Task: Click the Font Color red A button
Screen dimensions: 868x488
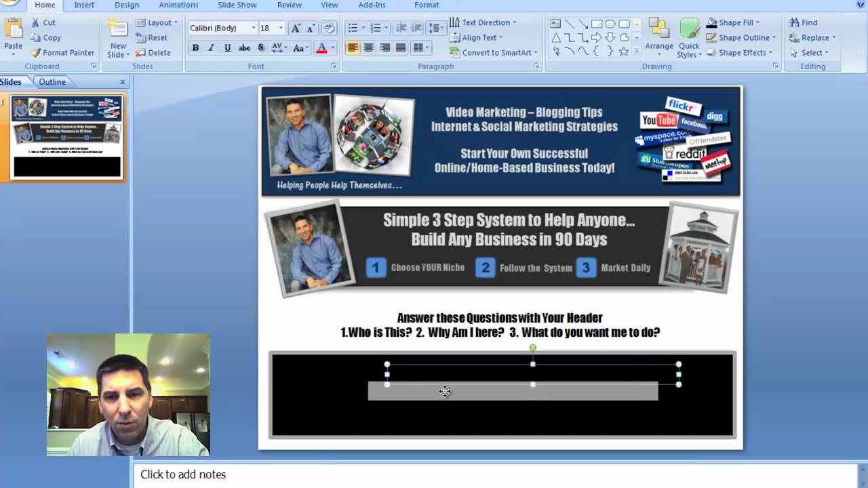Action: coord(321,47)
